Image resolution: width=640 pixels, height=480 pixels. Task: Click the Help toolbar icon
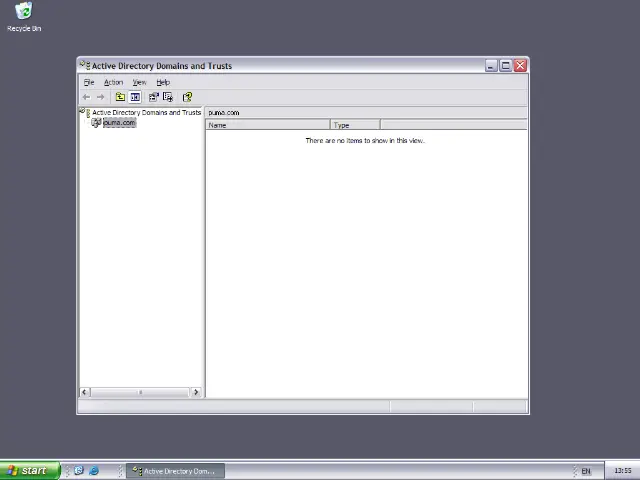(x=187, y=97)
